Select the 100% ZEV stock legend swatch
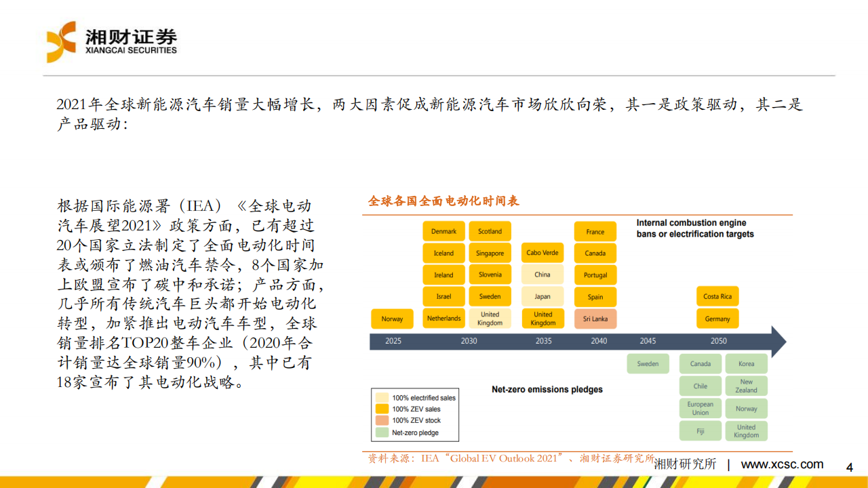 point(382,421)
